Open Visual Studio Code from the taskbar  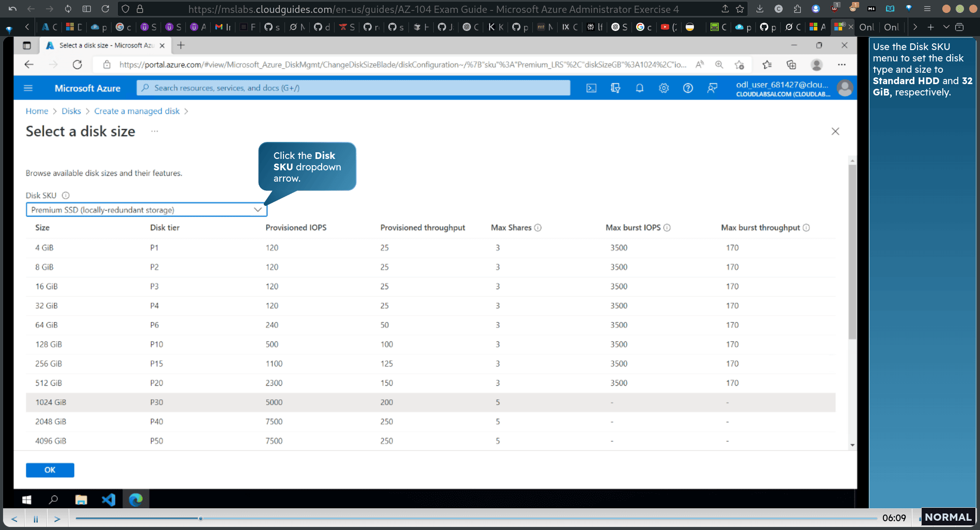tap(108, 500)
